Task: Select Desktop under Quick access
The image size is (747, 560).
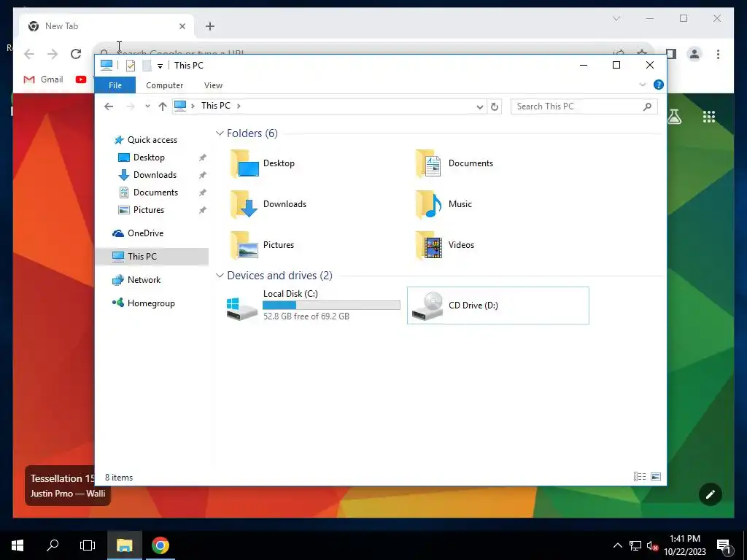Action: point(149,157)
